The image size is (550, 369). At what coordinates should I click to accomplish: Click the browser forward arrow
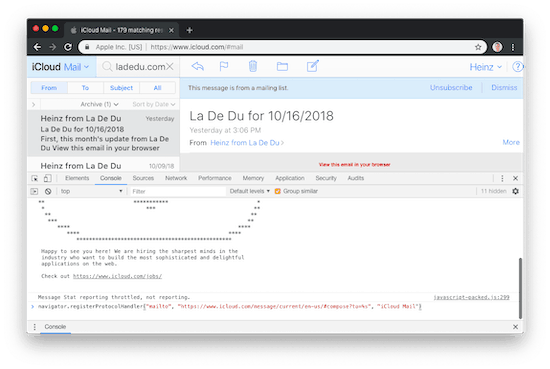point(53,47)
